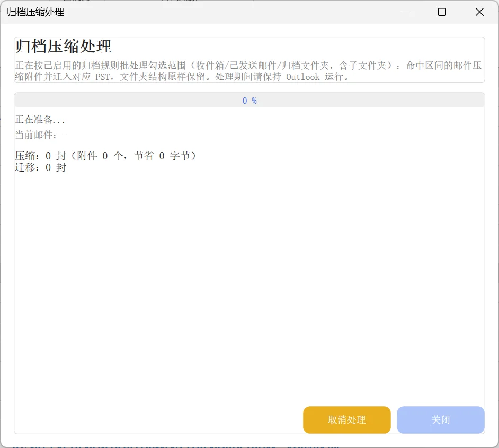Minimize the 归档压缩处理 window
The image size is (499, 448).
tap(405, 12)
